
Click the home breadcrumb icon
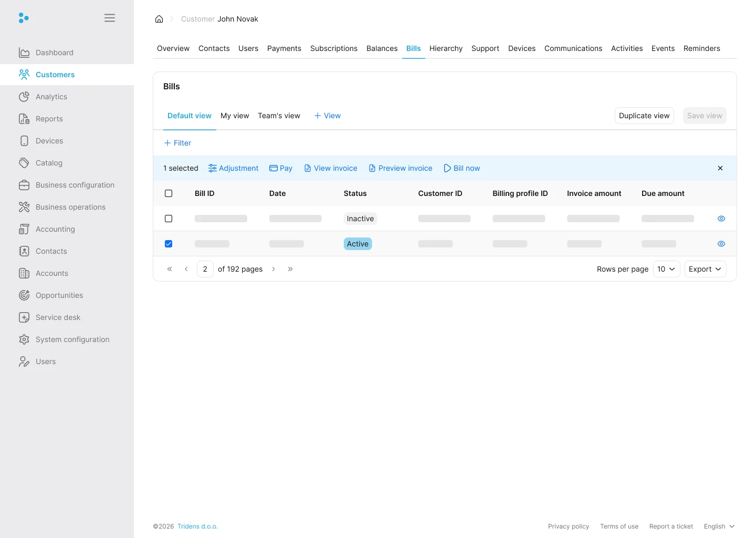159,19
